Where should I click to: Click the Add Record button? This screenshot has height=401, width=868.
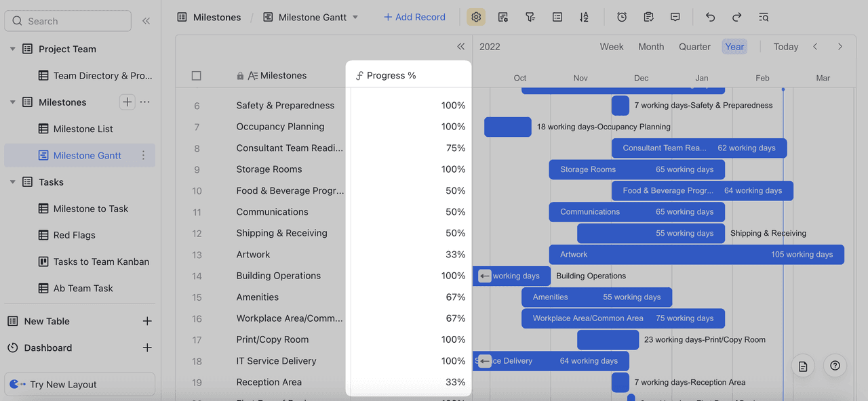coord(414,17)
